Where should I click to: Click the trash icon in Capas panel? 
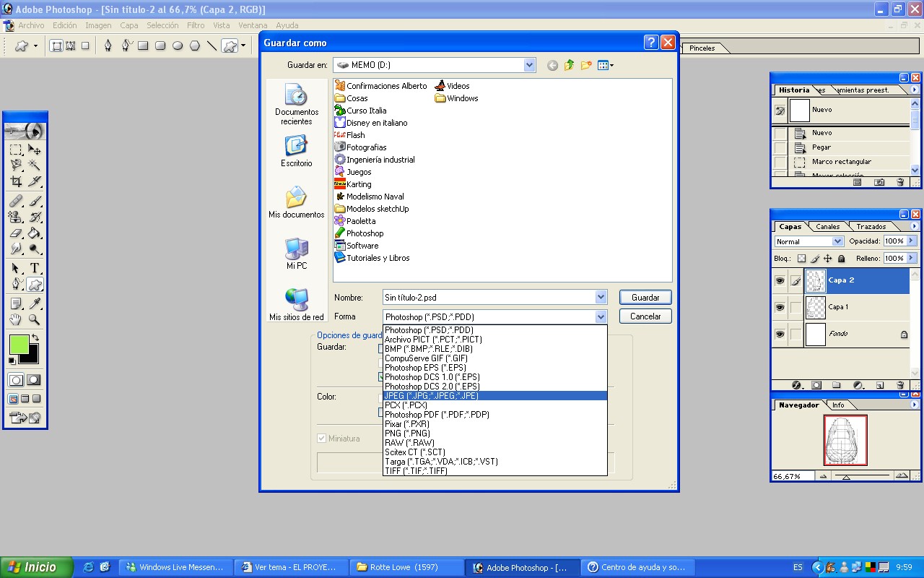(900, 386)
